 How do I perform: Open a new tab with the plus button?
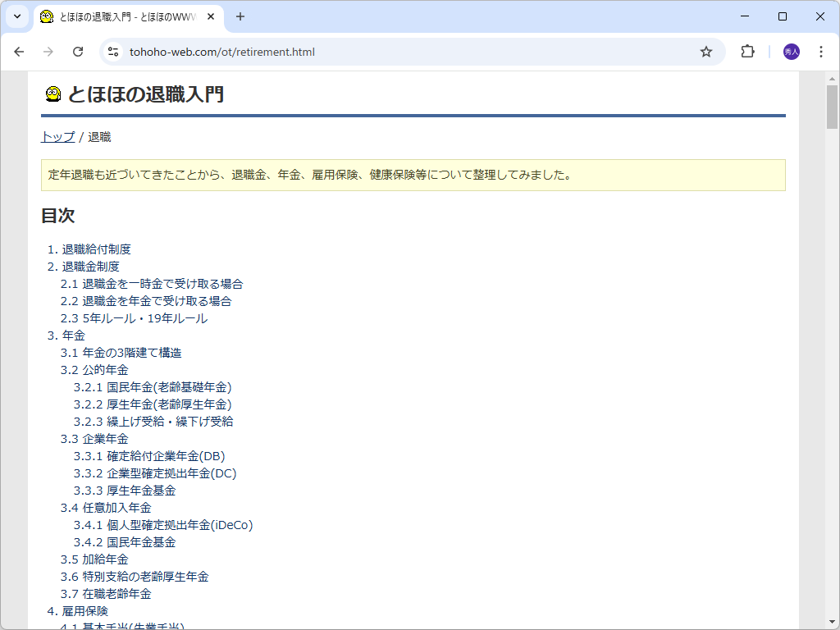click(x=240, y=16)
